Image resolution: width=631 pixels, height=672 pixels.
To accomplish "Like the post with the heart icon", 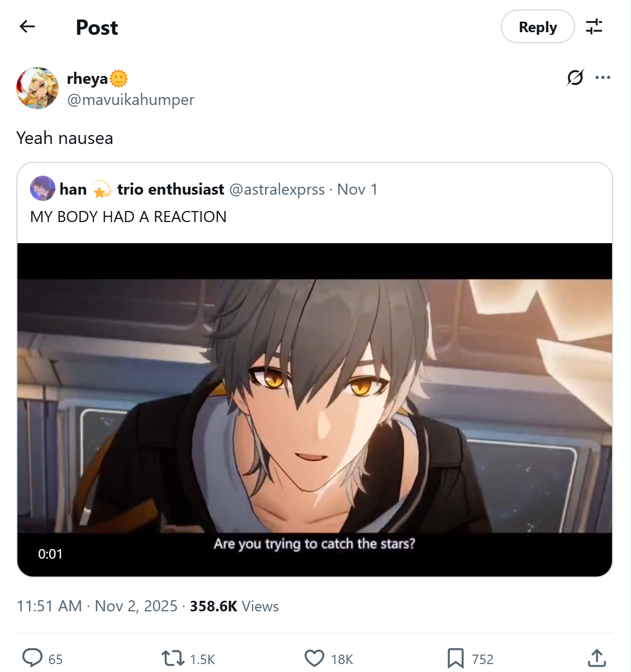I will click(315, 658).
